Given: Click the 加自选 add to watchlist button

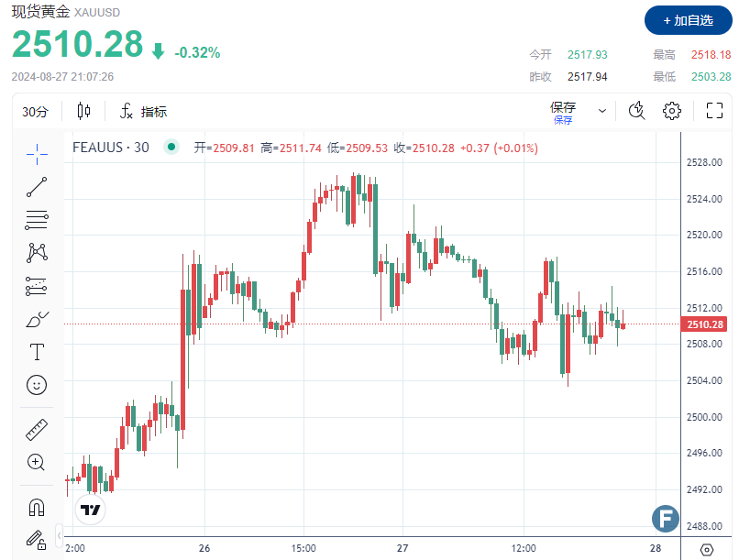Looking at the screenshot, I should coord(688,20).
